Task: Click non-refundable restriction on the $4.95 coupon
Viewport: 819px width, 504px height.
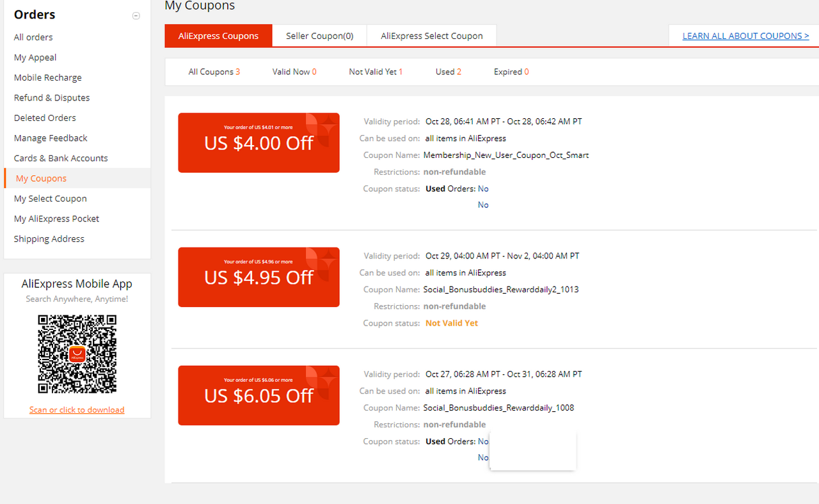Action: click(x=454, y=306)
